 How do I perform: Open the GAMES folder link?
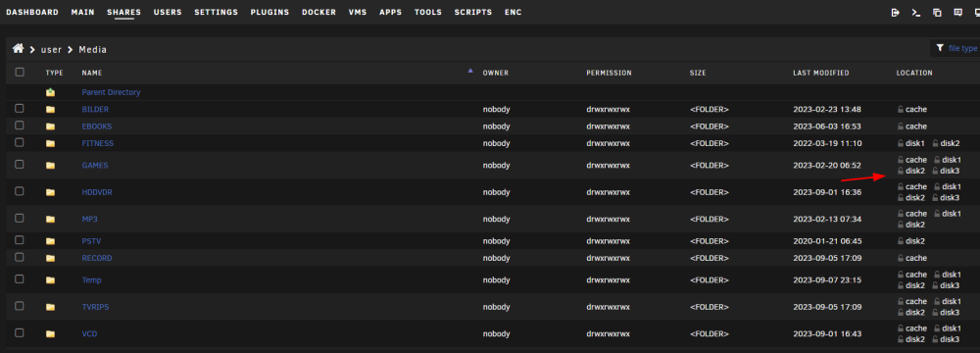[x=95, y=166]
